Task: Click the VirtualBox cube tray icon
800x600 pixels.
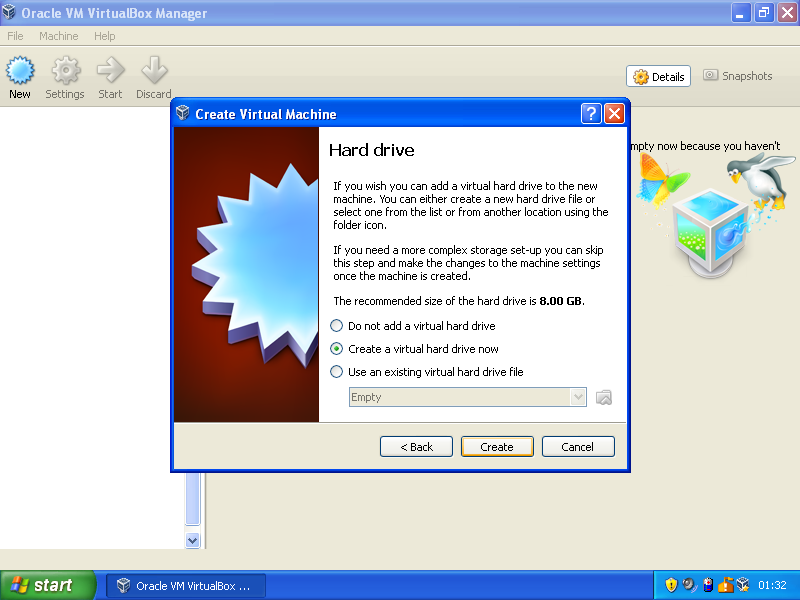Action: click(743, 585)
